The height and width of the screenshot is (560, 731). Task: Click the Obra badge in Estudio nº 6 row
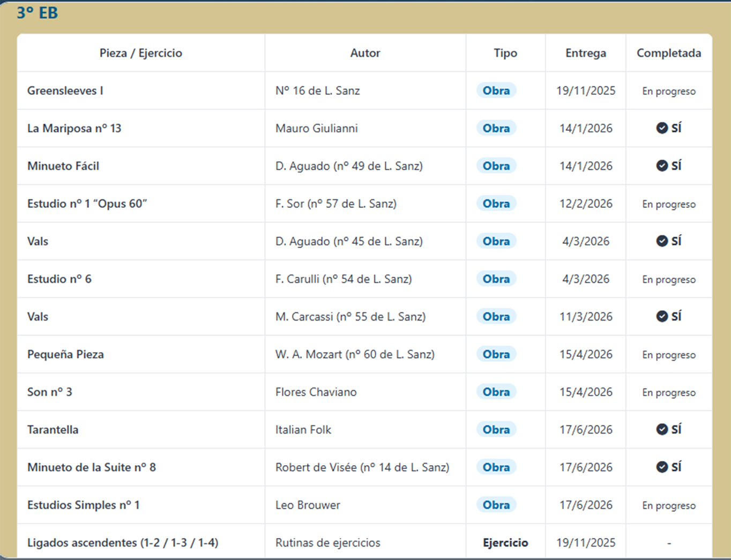coord(496,279)
